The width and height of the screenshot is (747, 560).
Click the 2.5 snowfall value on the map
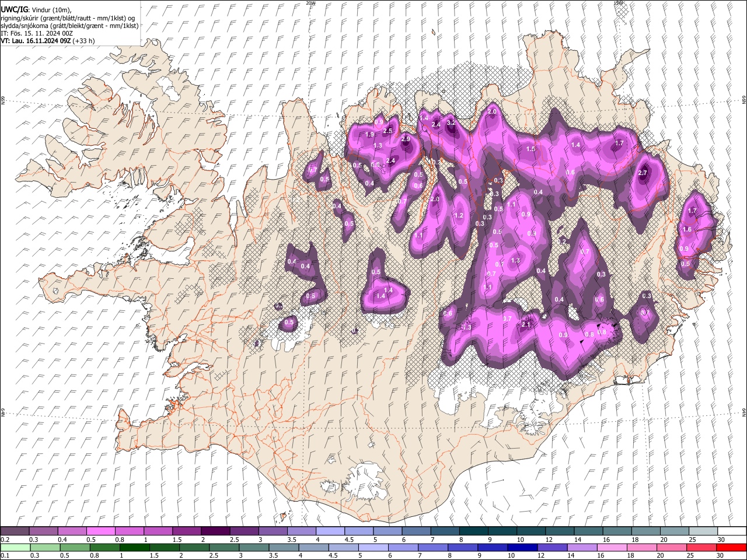point(388,131)
